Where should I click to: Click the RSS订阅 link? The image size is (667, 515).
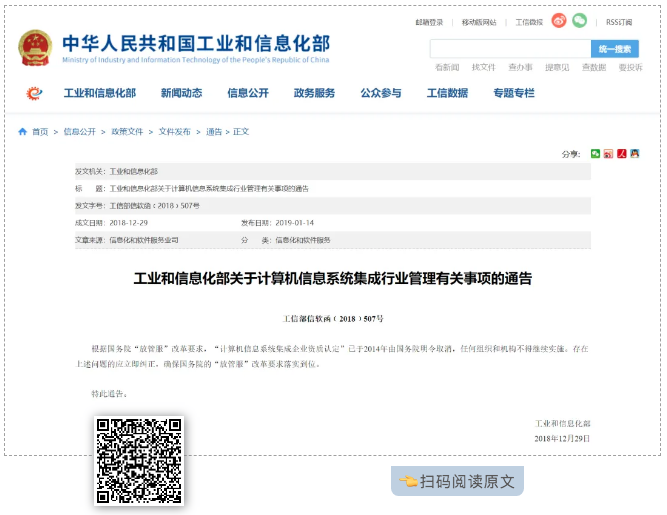click(619, 22)
